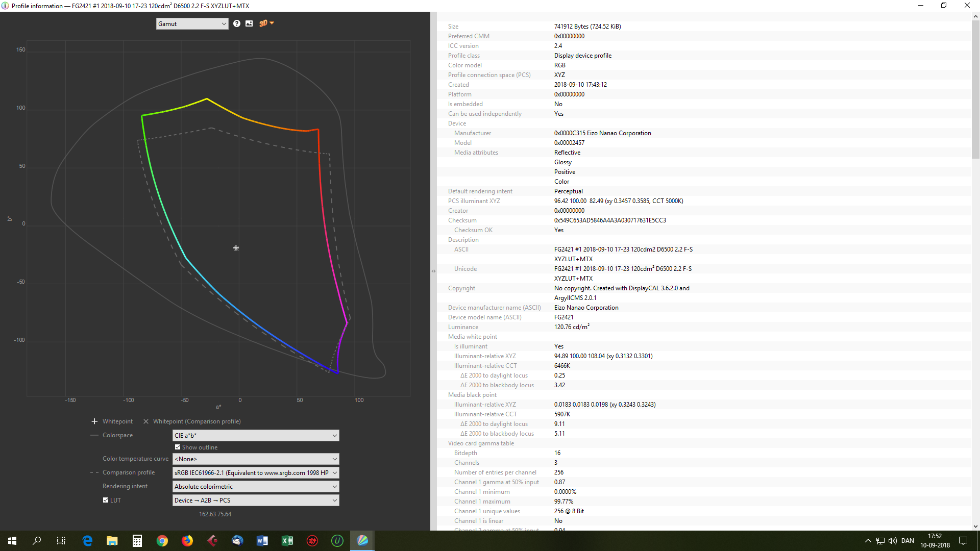Select the Comparison profile sRGB IEC61966-2.1 combo

(255, 472)
